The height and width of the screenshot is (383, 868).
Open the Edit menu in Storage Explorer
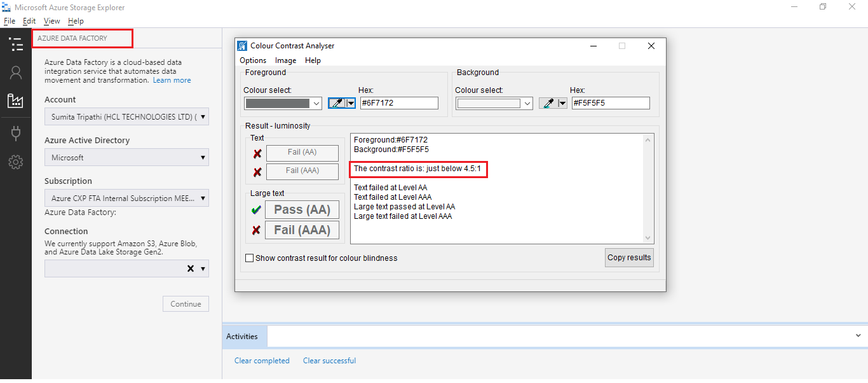pyautogui.click(x=29, y=21)
